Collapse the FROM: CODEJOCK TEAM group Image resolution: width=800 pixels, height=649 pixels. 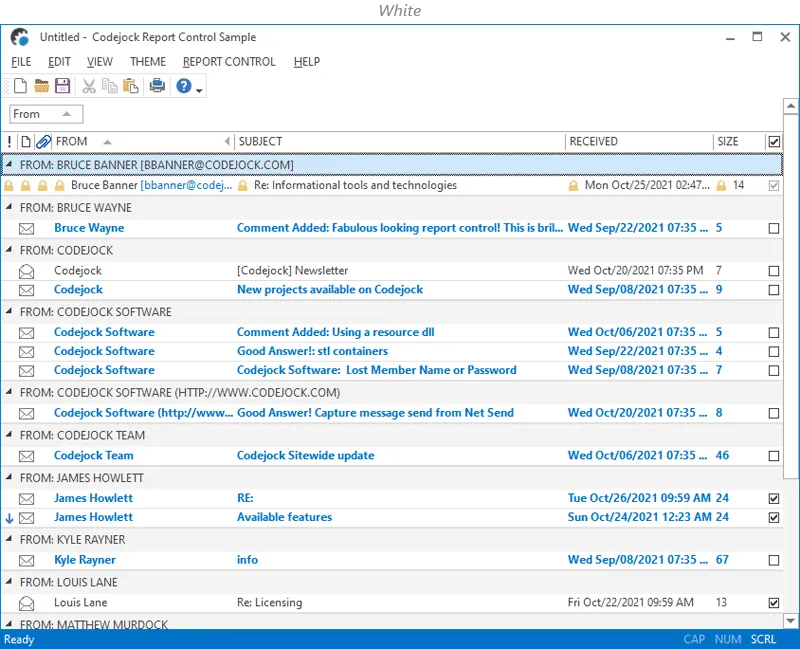coord(9,435)
